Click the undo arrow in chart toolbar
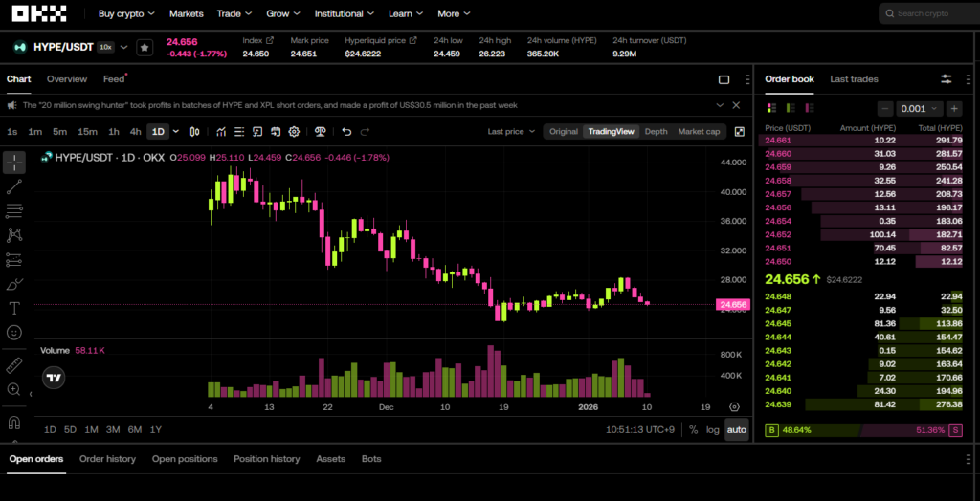Image resolution: width=980 pixels, height=501 pixels. tap(346, 132)
